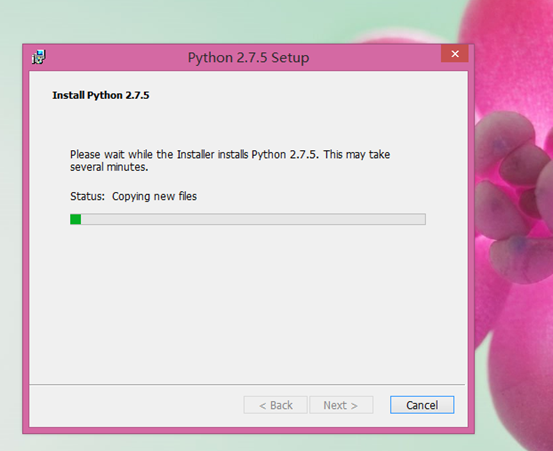Click the purple flower buds on the wallpaper
This screenshot has height=451, width=553.
point(513,197)
